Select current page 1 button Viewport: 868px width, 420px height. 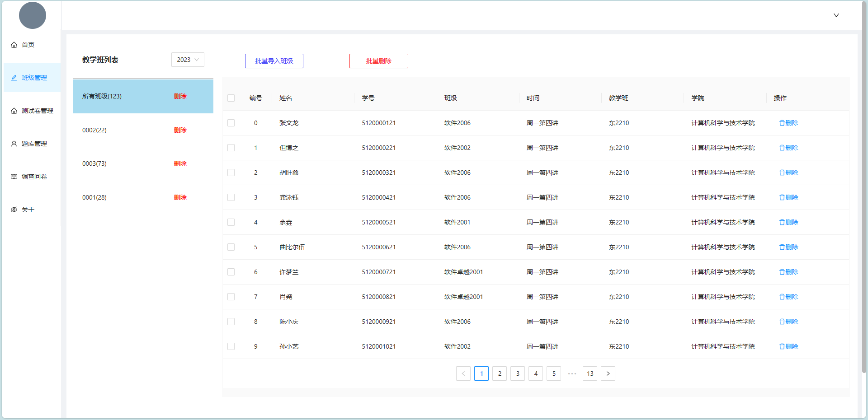point(481,373)
